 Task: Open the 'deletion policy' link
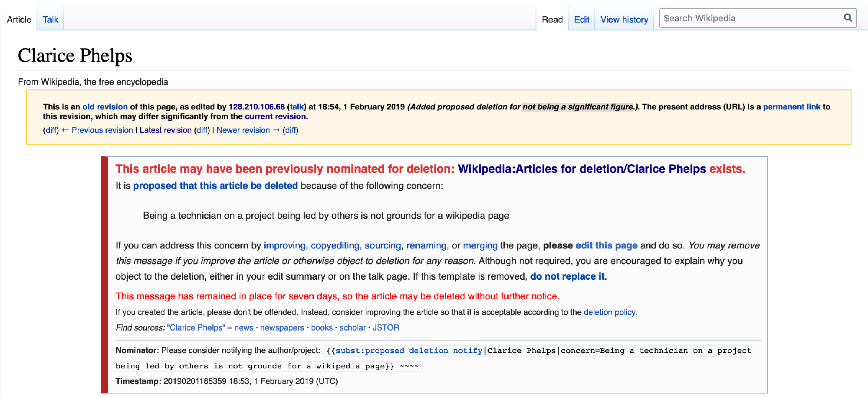pyautogui.click(x=609, y=312)
